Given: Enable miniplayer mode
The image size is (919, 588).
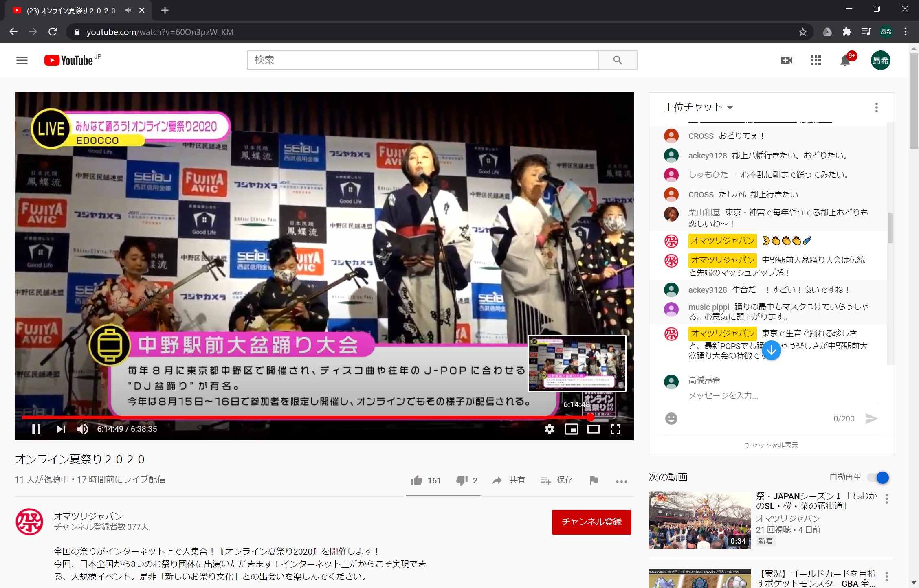Looking at the screenshot, I should 571,429.
